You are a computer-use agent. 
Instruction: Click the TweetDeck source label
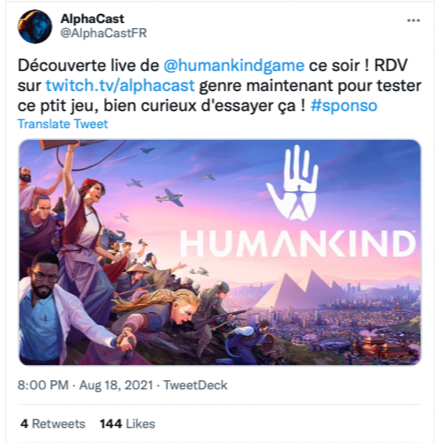[x=195, y=385]
